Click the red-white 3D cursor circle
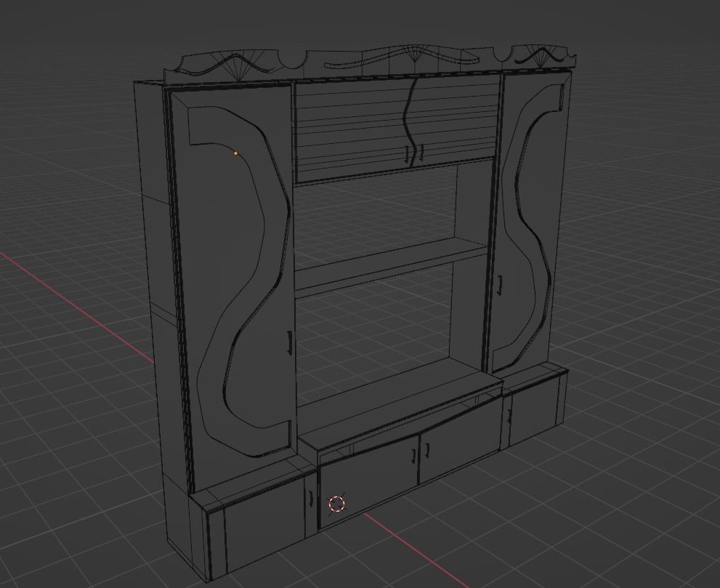Screen dimensions: 720x588 (x=337, y=504)
